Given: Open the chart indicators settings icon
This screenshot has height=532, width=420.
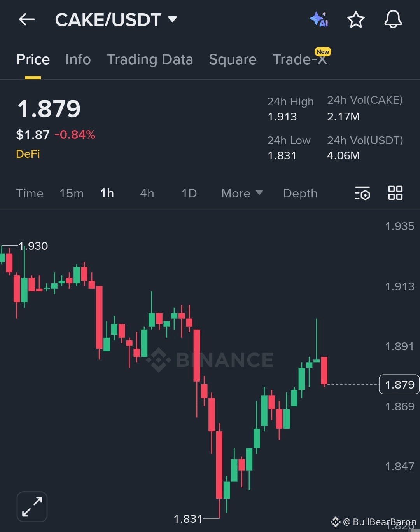Looking at the screenshot, I should pos(362,193).
